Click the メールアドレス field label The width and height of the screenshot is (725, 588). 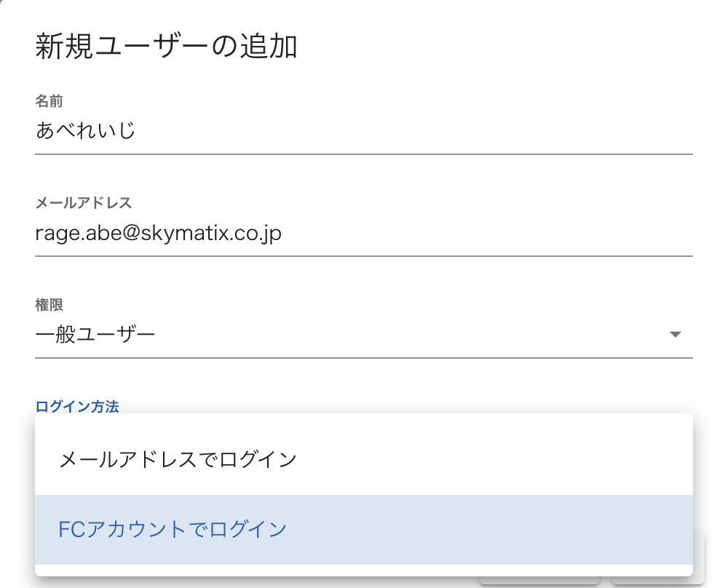[x=83, y=203]
